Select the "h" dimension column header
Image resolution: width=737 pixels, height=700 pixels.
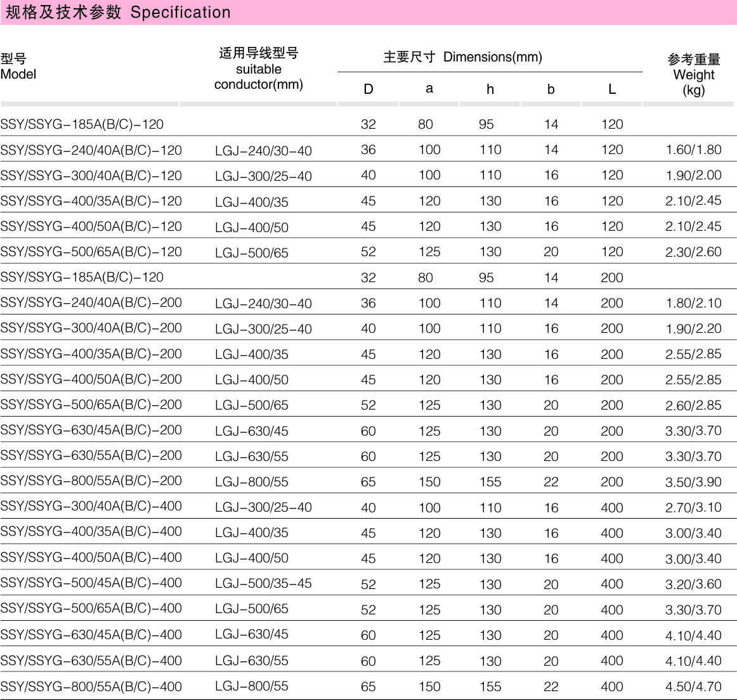[x=490, y=89]
